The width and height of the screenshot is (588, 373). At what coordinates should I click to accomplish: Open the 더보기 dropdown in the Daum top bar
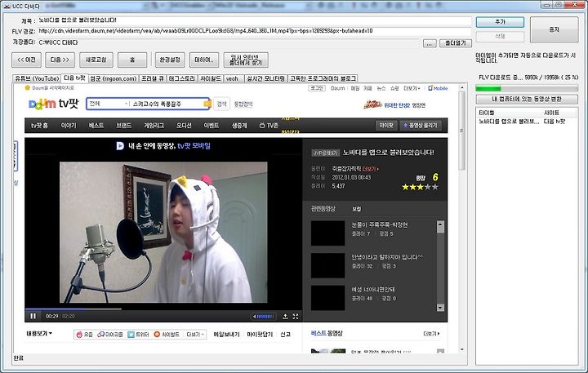point(412,88)
